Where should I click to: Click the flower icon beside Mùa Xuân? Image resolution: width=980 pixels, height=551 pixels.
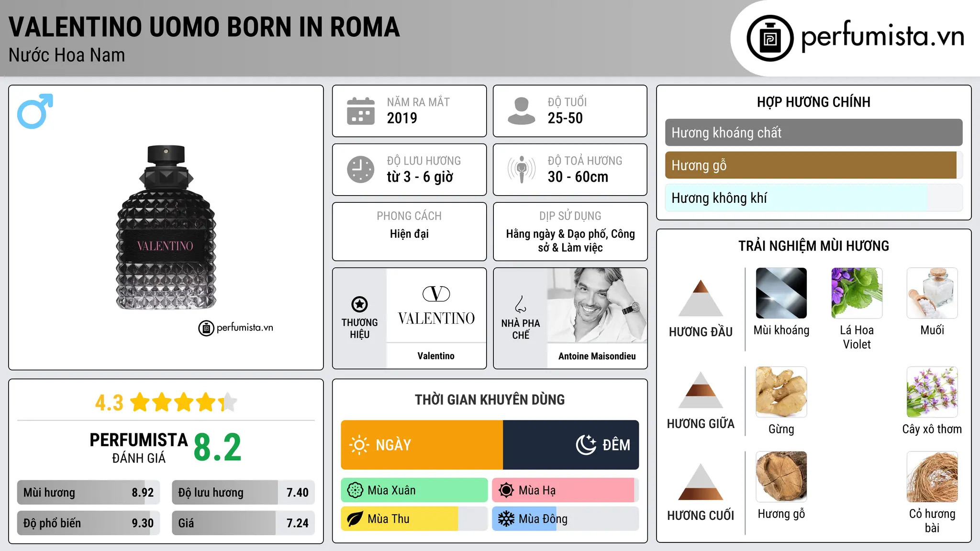coord(355,490)
